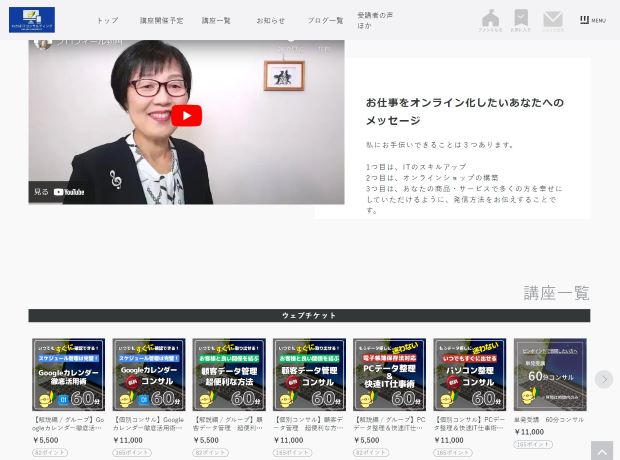Expand the ブログ一覧 navigation dropdown
The height and width of the screenshot is (460, 620).
[x=325, y=20]
